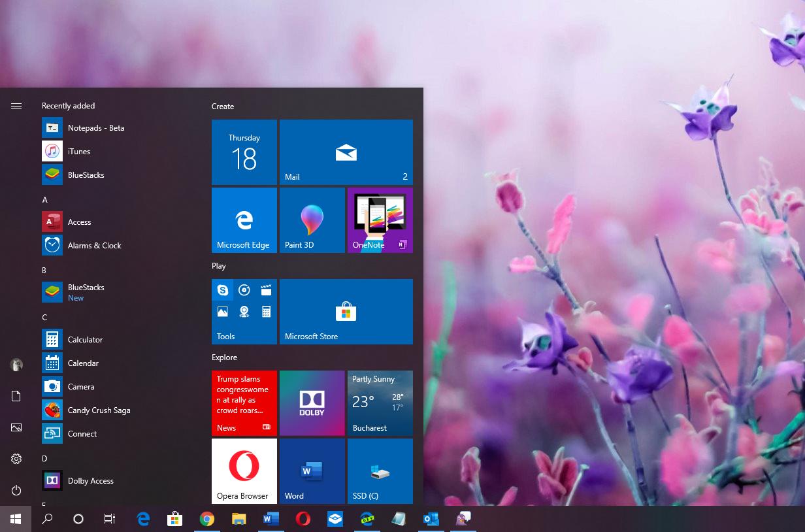The height and width of the screenshot is (532, 805).
Task: Launch iTunes from the app list
Action: point(118,152)
